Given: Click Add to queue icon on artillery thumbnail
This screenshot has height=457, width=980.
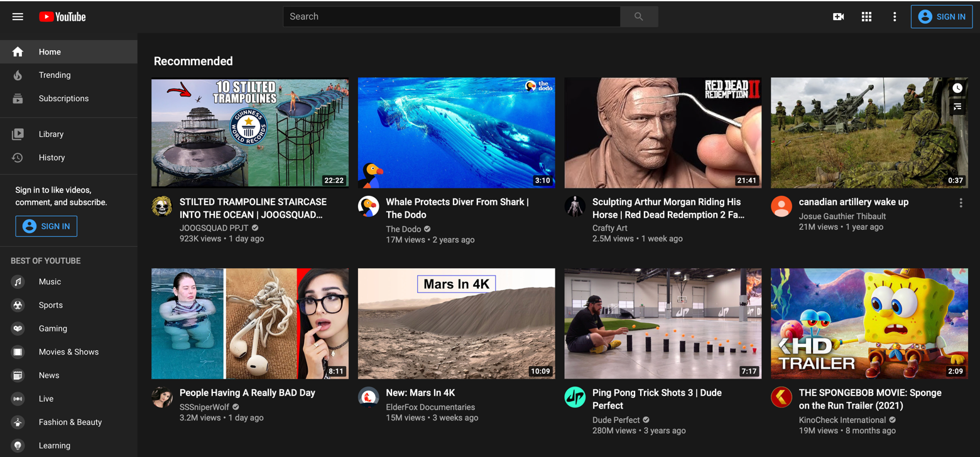Looking at the screenshot, I should coord(957,107).
